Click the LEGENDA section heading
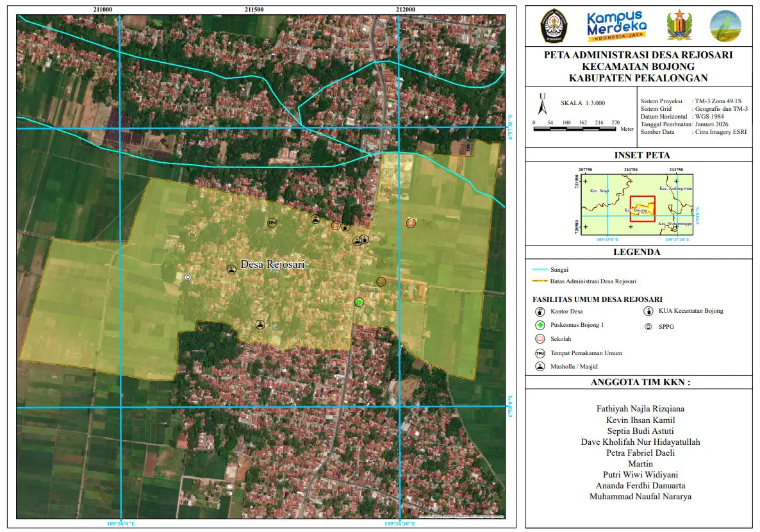760x532 pixels. pos(637,252)
